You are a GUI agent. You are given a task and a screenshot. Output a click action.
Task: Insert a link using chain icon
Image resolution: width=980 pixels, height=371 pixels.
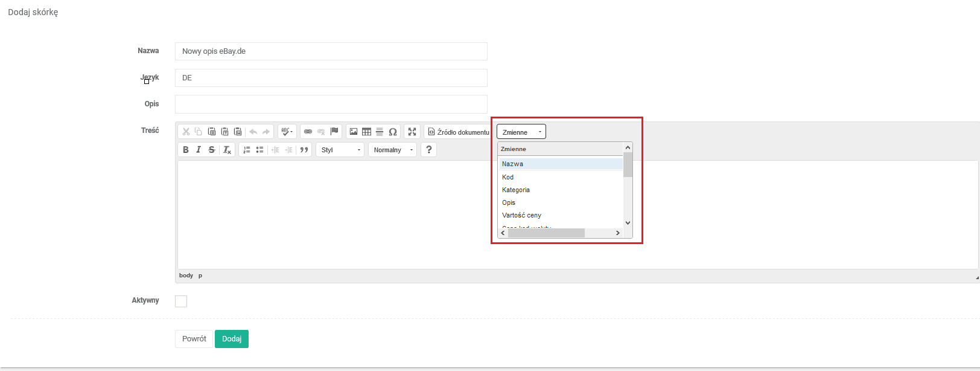[308, 132]
